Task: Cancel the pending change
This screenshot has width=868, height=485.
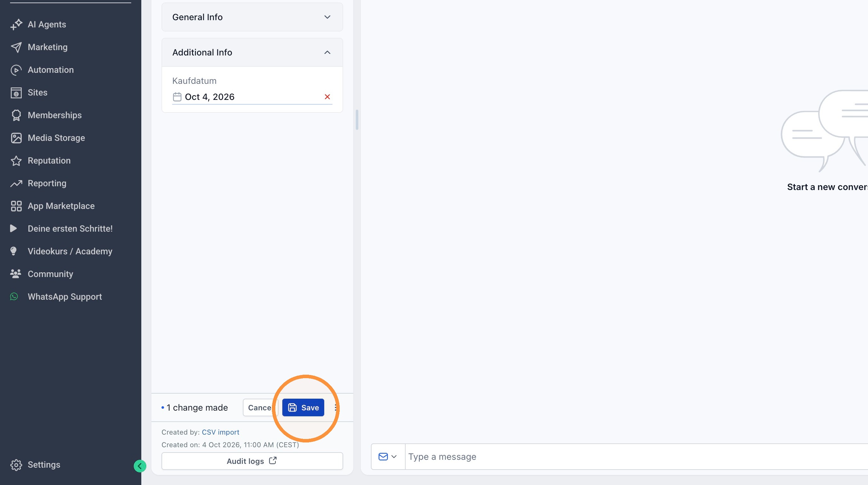Action: (x=260, y=407)
